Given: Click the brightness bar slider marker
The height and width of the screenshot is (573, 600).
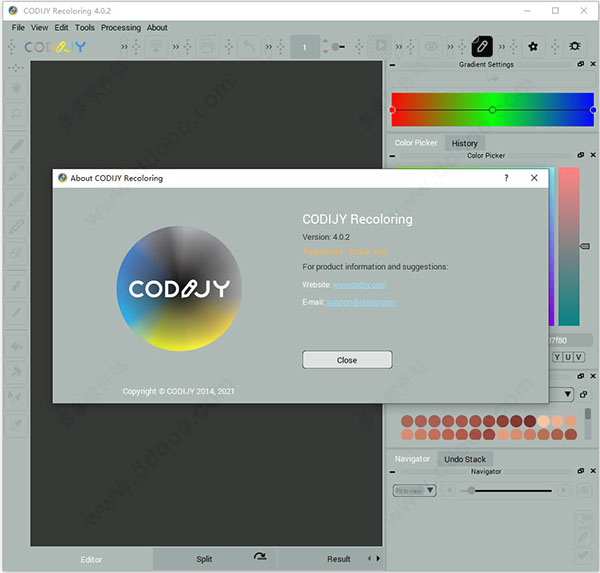Looking at the screenshot, I should click(584, 246).
